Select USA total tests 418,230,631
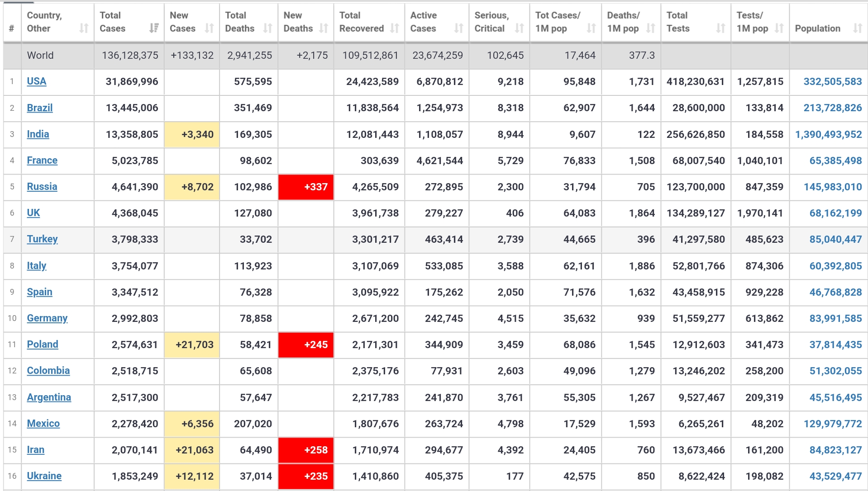The height and width of the screenshot is (491, 868). coord(696,81)
